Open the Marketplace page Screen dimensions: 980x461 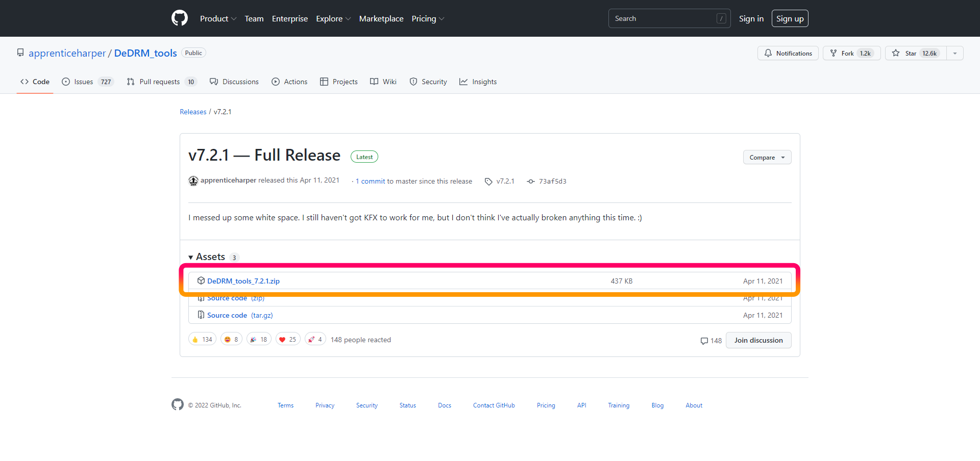pyautogui.click(x=381, y=18)
